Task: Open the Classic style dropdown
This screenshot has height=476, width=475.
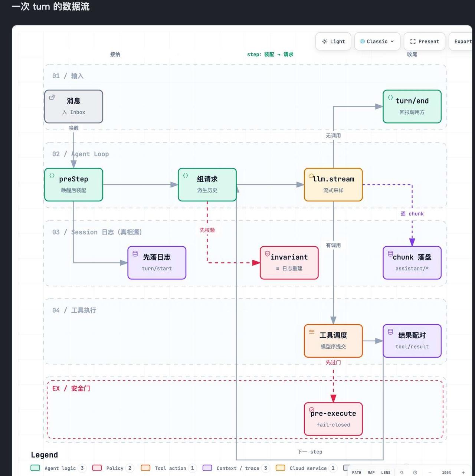Action: click(377, 42)
